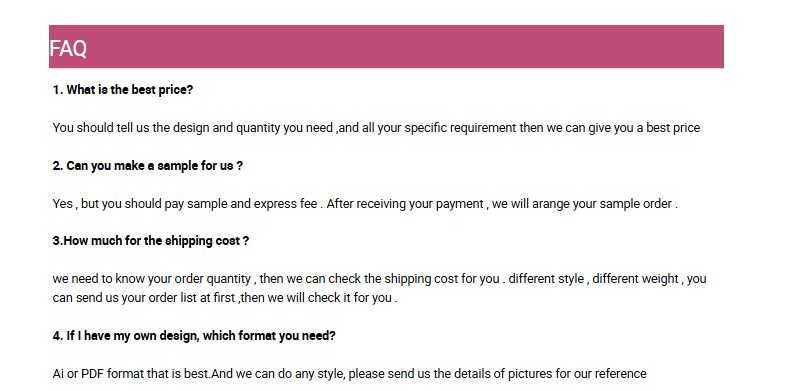The width and height of the screenshot is (789, 391).
Task: Click the pink FAQ banner bar
Action: (386, 46)
